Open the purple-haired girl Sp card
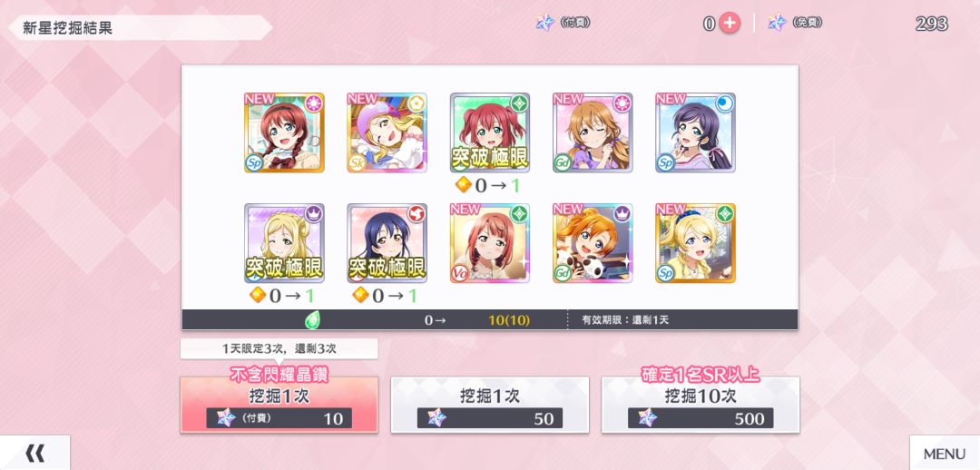This screenshot has width=980, height=470. point(695,132)
